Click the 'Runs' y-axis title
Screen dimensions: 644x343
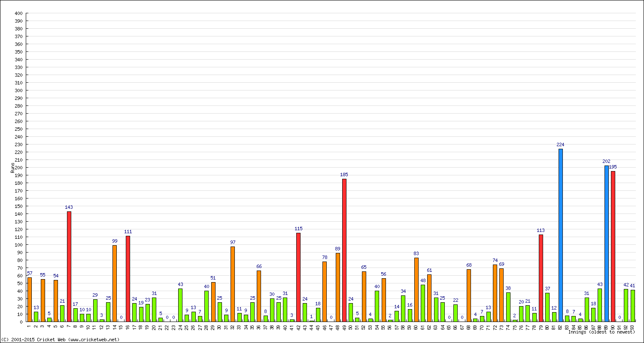12,168
